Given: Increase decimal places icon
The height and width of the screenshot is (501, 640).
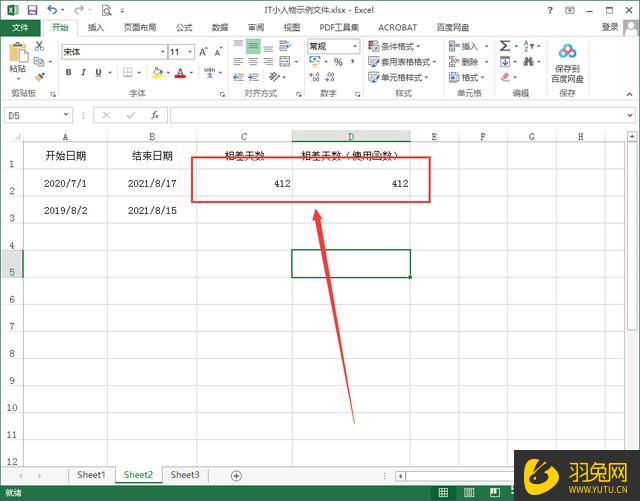Looking at the screenshot, I should point(314,77).
